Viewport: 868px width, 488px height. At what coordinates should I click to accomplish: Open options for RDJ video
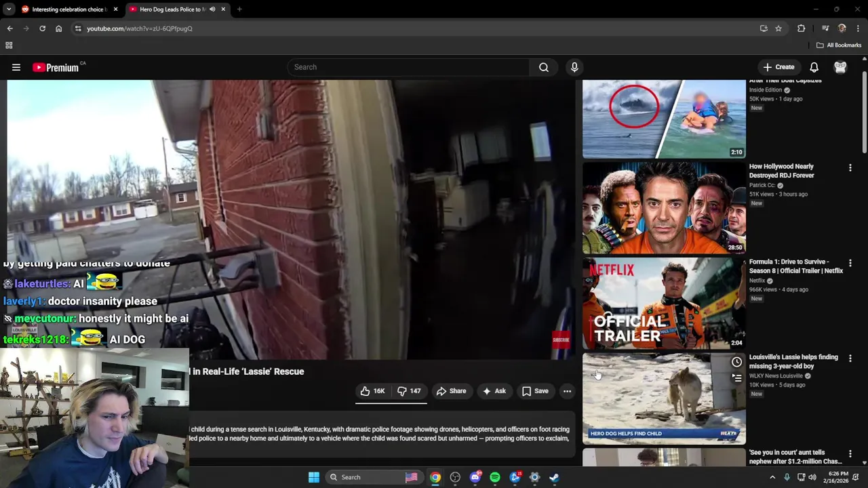pyautogui.click(x=850, y=167)
